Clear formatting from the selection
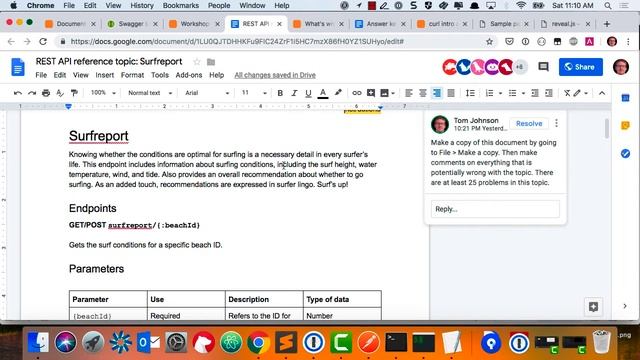 coord(567,93)
